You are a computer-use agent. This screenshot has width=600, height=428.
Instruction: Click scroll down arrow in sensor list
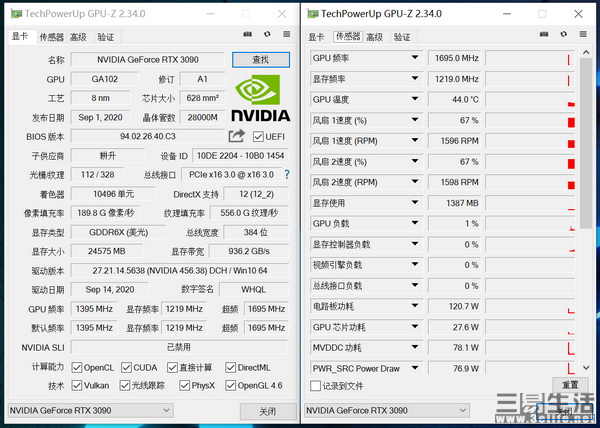point(586,368)
